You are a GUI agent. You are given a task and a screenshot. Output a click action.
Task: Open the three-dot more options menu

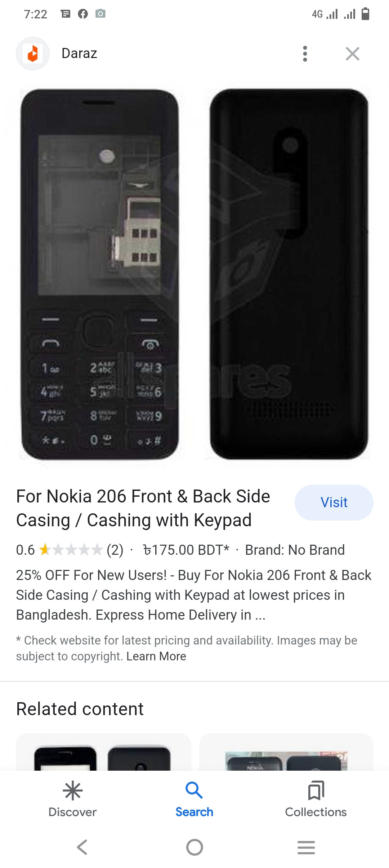tap(305, 54)
